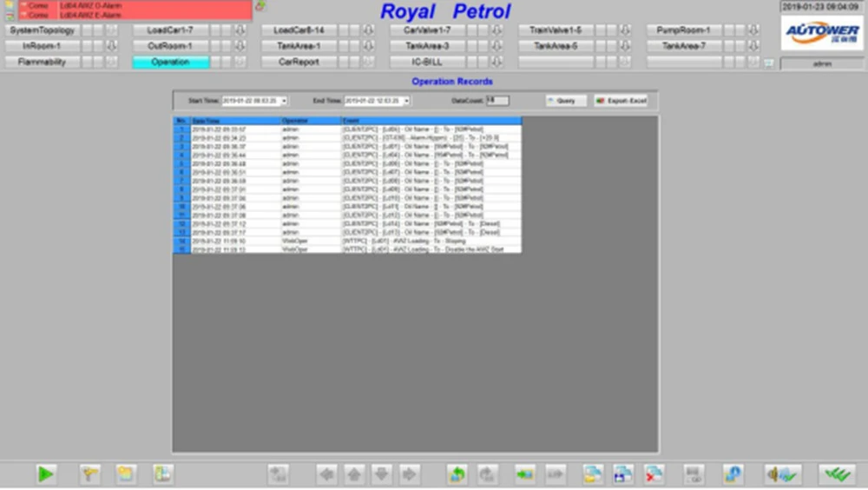Click the down-arrow icon next to LoadCar8-14
The image size is (868, 490).
point(369,30)
